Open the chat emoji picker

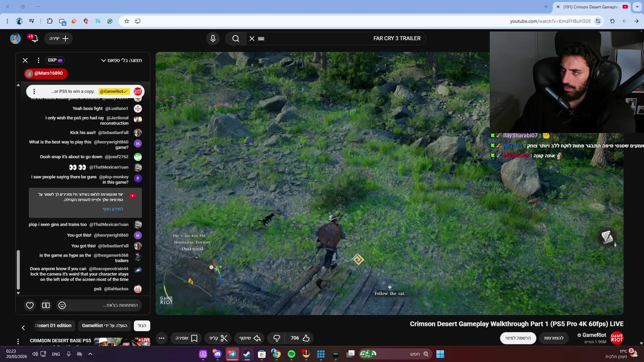[62, 305]
